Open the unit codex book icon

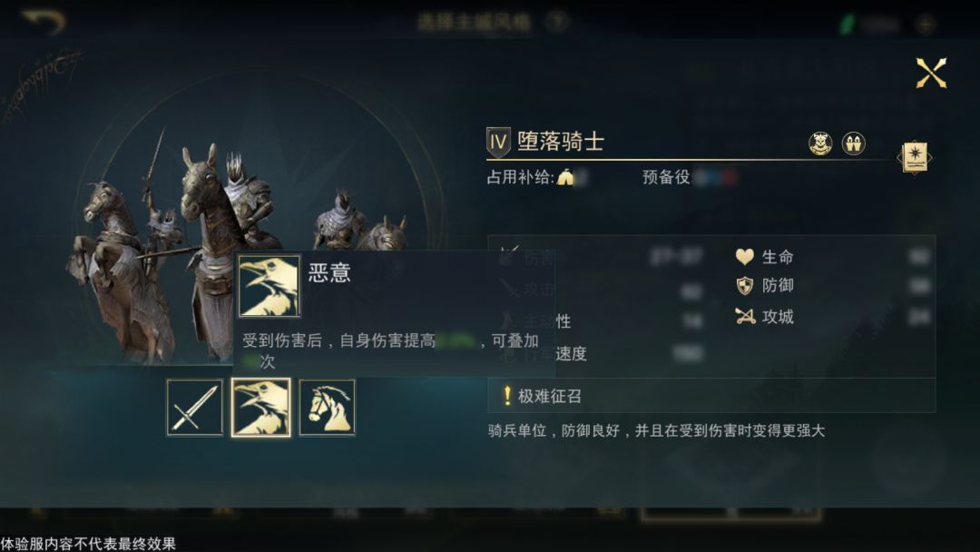(x=915, y=158)
